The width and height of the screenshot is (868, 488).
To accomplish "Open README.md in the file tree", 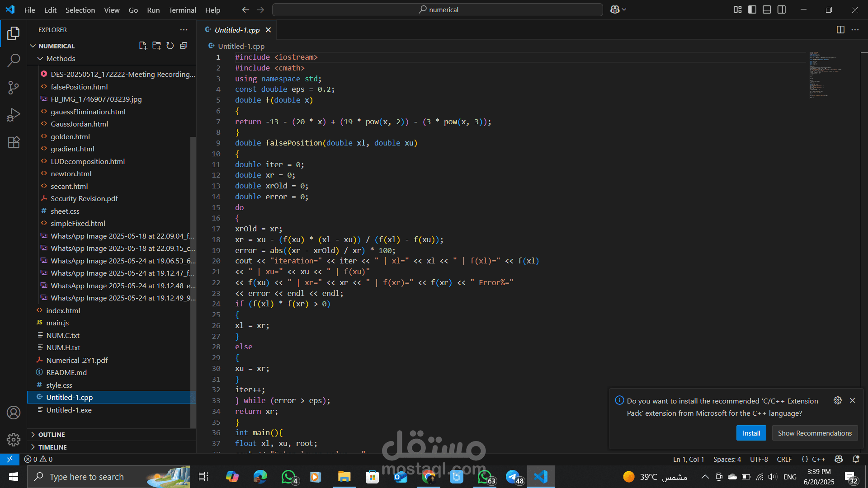I will 66,372.
